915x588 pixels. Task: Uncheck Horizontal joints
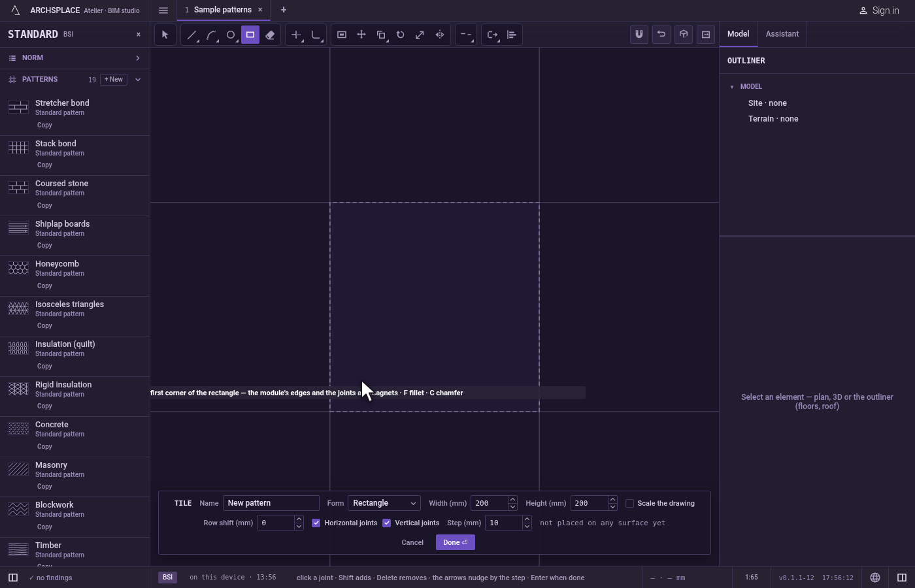click(x=316, y=523)
